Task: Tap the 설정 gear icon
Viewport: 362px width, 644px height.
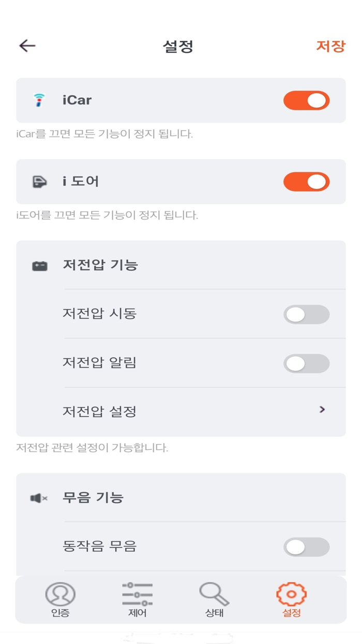Action: [291, 594]
